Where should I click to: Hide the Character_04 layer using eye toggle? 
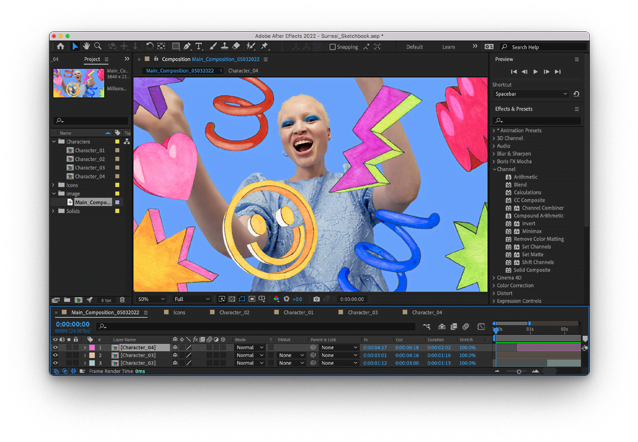click(55, 347)
